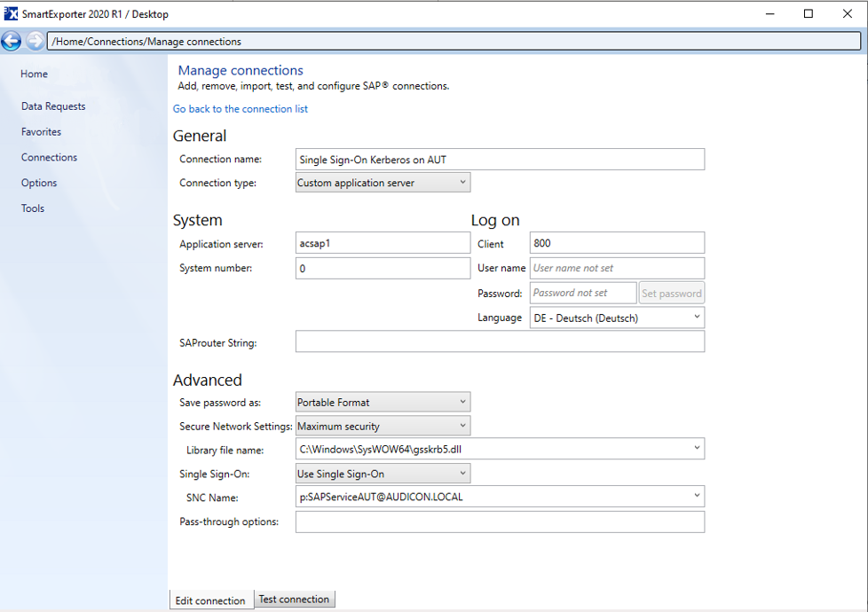The height and width of the screenshot is (612, 868).
Task: Expand the Library file name combo box
Action: (x=500, y=449)
